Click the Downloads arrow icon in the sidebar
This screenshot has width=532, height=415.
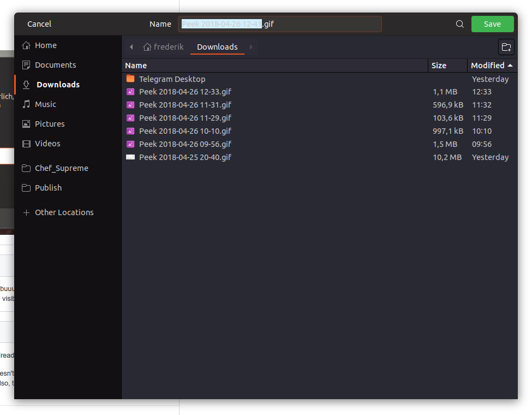[x=26, y=85]
